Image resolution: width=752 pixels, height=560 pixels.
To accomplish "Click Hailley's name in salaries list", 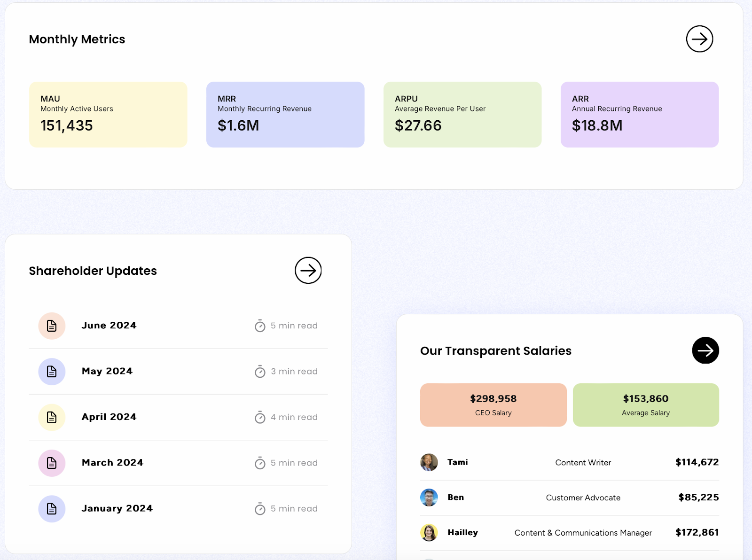I will 463,533.
